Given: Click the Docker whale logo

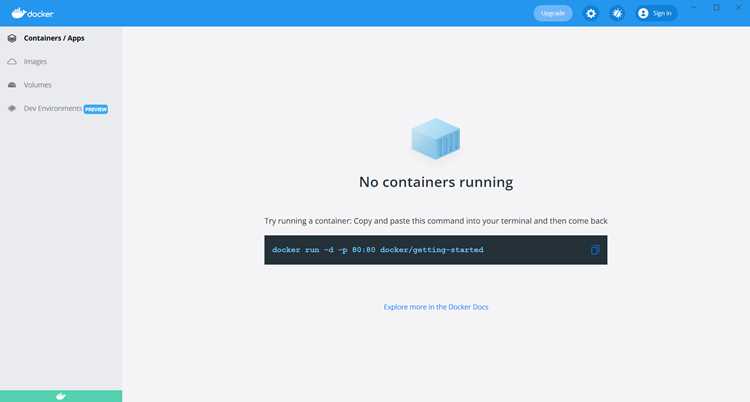Looking at the screenshot, I should coord(32,13).
